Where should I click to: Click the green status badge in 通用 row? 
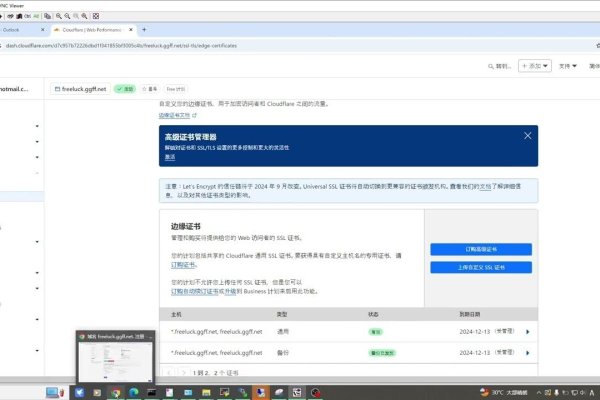pyautogui.click(x=375, y=332)
